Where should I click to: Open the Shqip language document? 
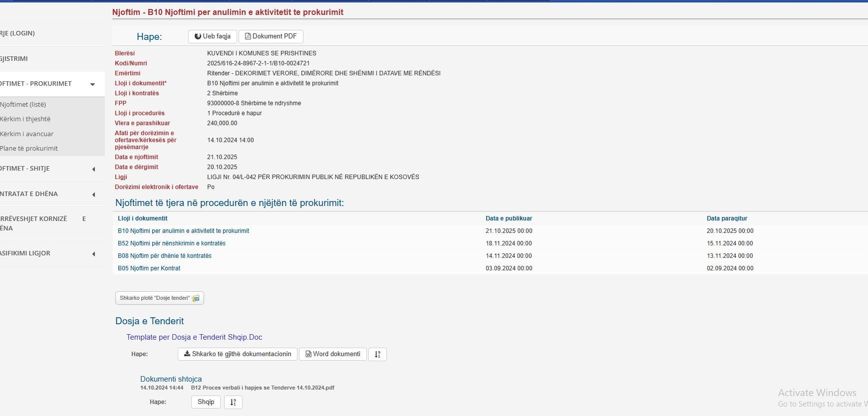(x=206, y=402)
